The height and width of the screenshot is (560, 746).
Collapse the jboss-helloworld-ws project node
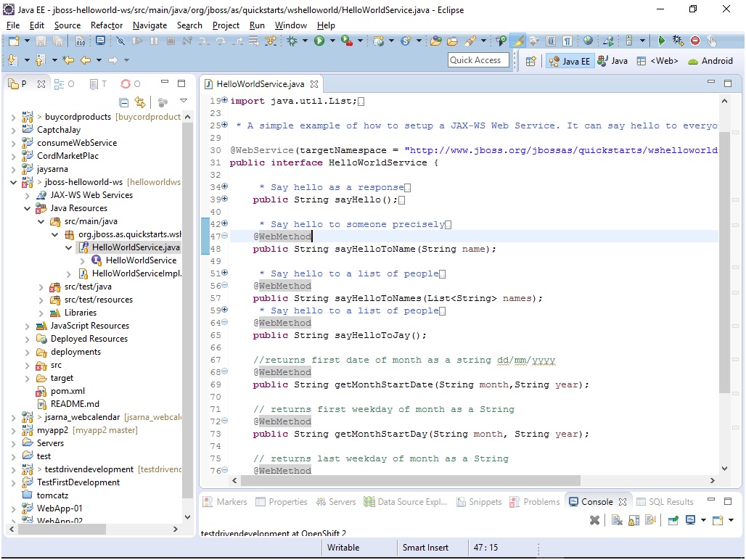click(x=13, y=182)
